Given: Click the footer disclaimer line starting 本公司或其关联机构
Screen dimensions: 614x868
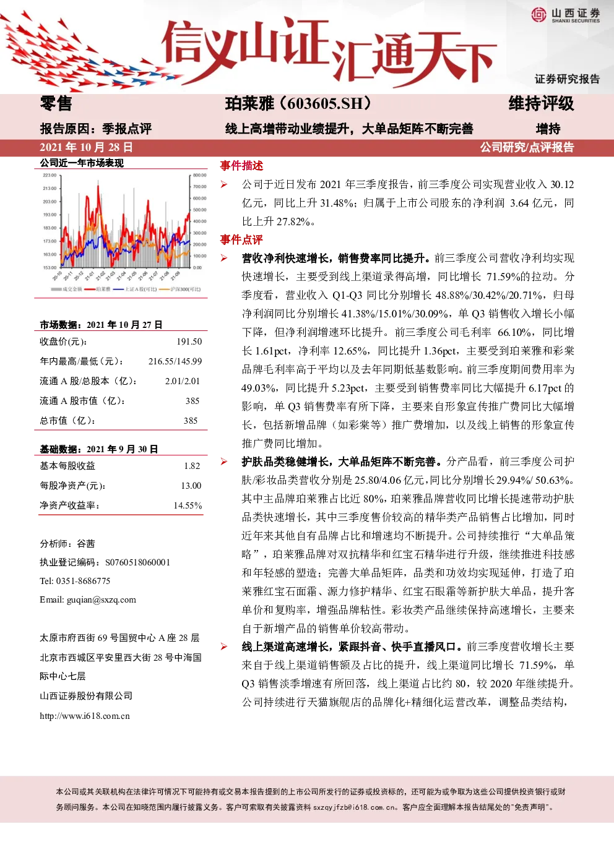Looking at the screenshot, I should pos(311,792).
